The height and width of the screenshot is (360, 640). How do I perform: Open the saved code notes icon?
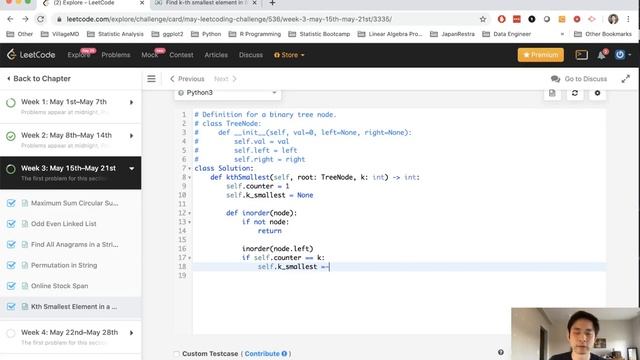pos(552,93)
